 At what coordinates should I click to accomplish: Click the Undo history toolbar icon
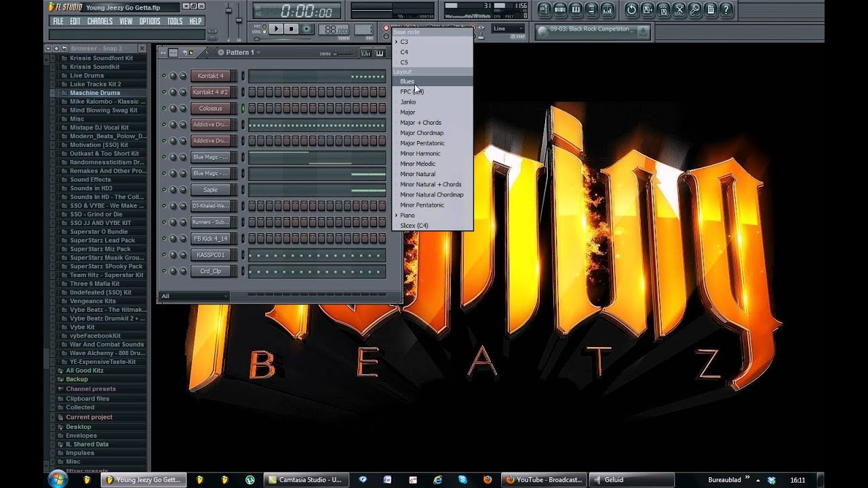(631, 9)
